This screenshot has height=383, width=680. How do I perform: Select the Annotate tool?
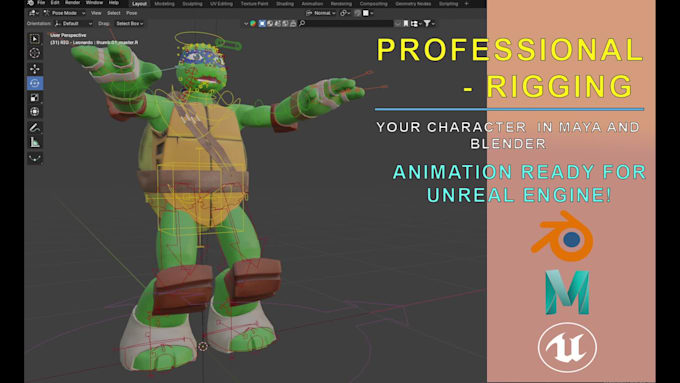pos(35,128)
